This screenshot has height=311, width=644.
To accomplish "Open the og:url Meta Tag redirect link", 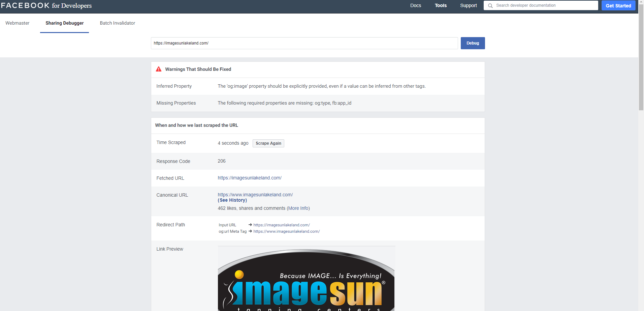I will click(287, 231).
